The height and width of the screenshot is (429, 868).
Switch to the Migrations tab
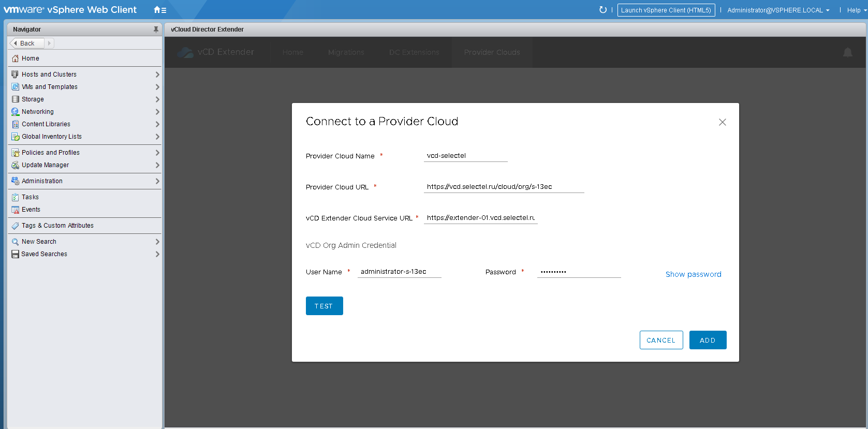point(346,52)
